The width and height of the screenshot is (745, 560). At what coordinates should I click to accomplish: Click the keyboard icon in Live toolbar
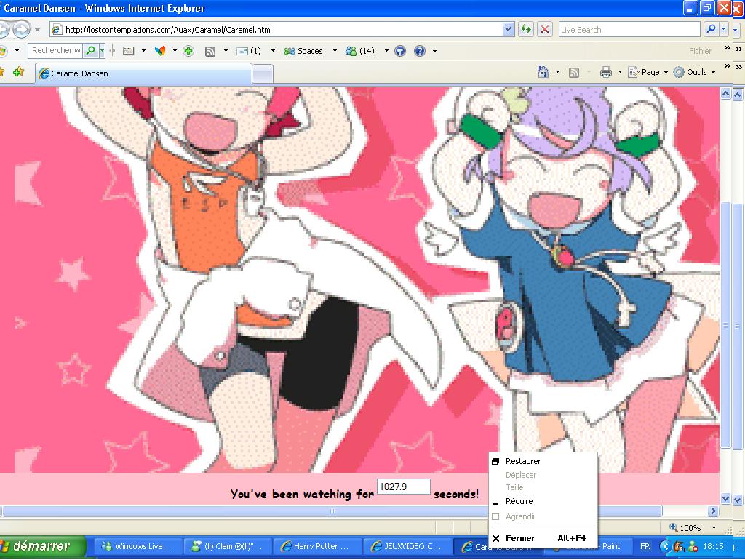[x=128, y=51]
